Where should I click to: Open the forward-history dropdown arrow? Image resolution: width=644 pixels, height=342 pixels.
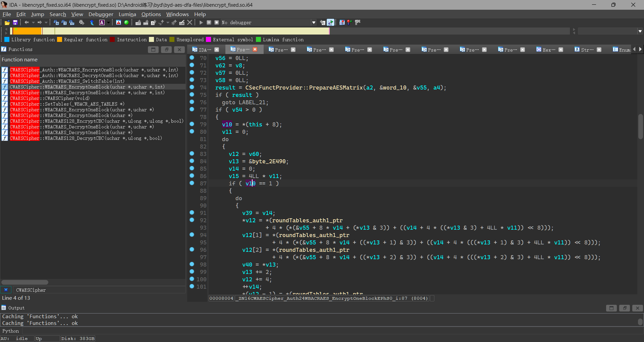point(46,22)
